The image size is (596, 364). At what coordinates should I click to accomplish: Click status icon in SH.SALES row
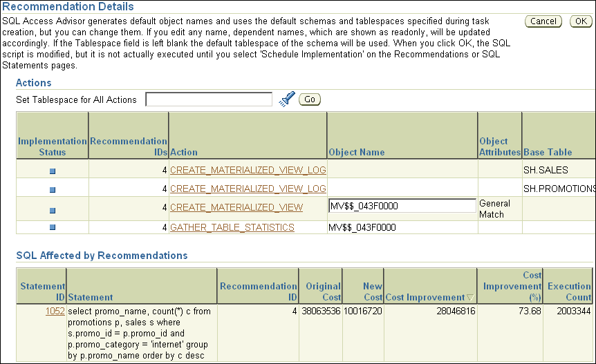tap(53, 170)
